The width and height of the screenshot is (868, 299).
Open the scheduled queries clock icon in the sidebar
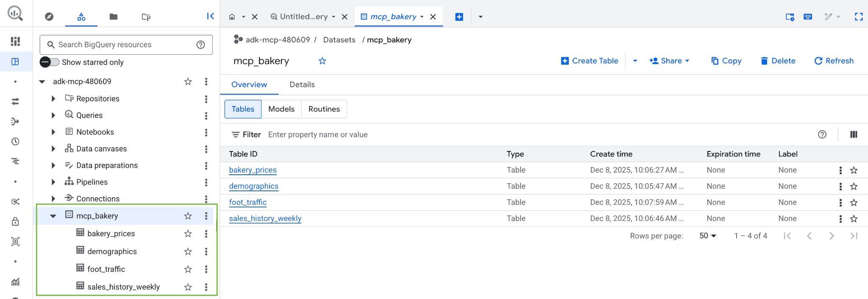[15, 142]
